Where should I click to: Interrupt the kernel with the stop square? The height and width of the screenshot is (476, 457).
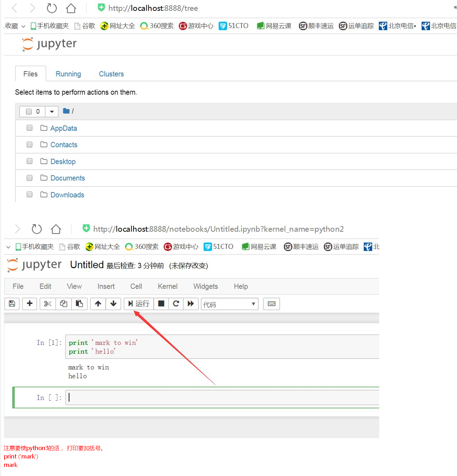(161, 304)
